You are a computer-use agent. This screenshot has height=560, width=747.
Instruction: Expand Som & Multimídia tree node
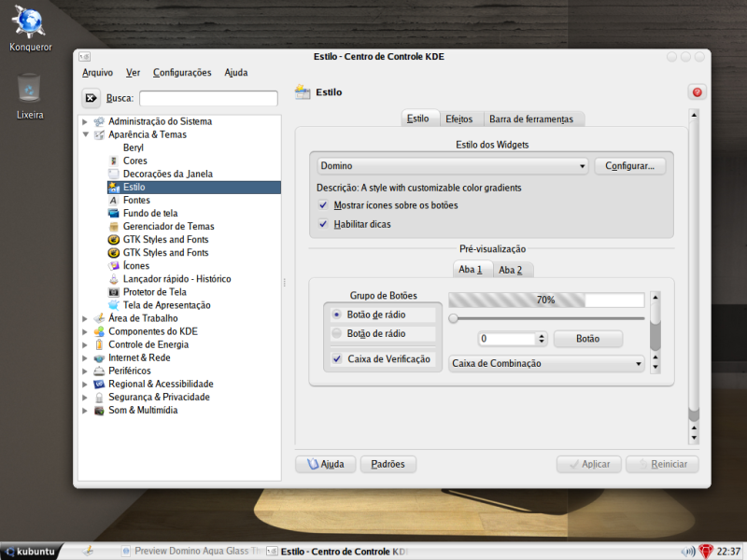[85, 411]
